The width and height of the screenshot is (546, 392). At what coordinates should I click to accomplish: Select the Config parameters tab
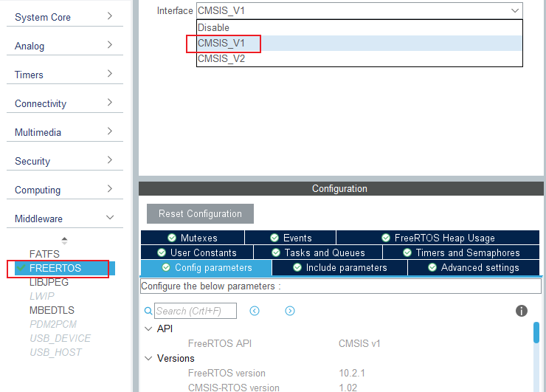207,267
